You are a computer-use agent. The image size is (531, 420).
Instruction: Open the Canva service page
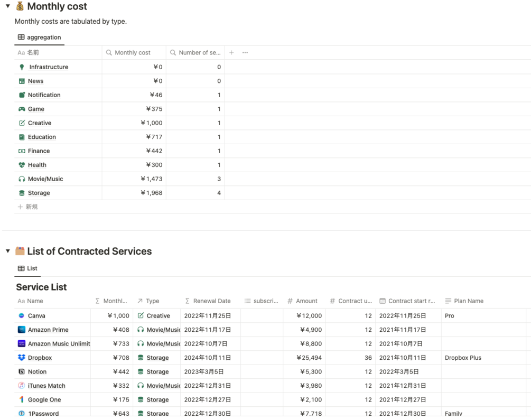(x=36, y=316)
